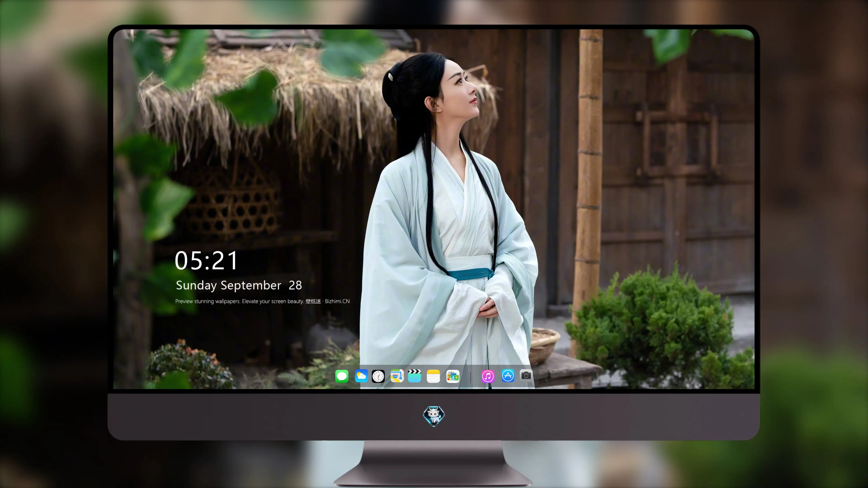Image resolution: width=868 pixels, height=488 pixels.
Task: Open the Messages app in dock
Action: [342, 376]
